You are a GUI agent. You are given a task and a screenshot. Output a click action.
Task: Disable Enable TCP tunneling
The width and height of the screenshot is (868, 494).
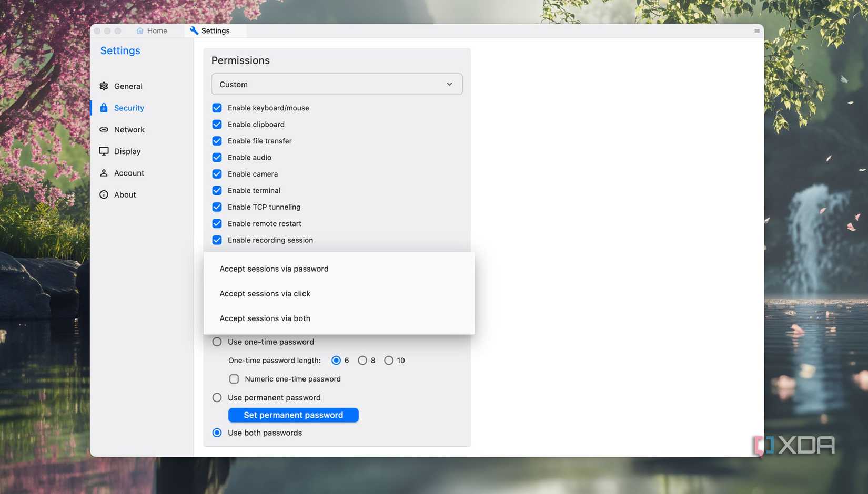pos(217,207)
